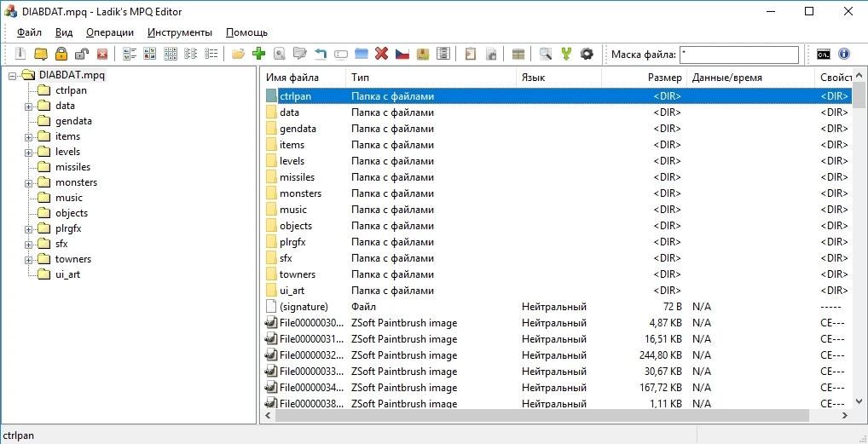Screen dimensions: 868x444
Task: Open the Операции menu
Action: 110,32
